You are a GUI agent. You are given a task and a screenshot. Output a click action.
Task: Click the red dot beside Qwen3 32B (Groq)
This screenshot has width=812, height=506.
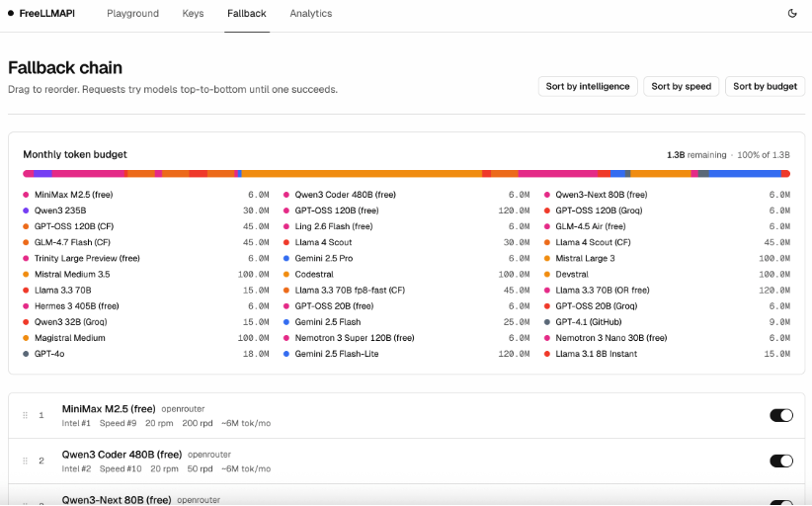click(26, 322)
